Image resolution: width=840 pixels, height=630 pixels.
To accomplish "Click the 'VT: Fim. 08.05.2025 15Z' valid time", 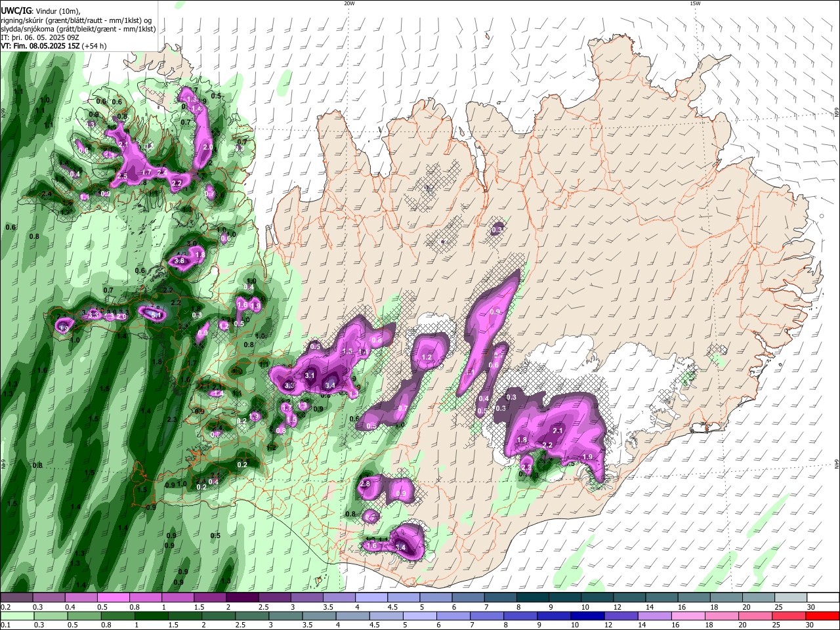I will [x=40, y=46].
